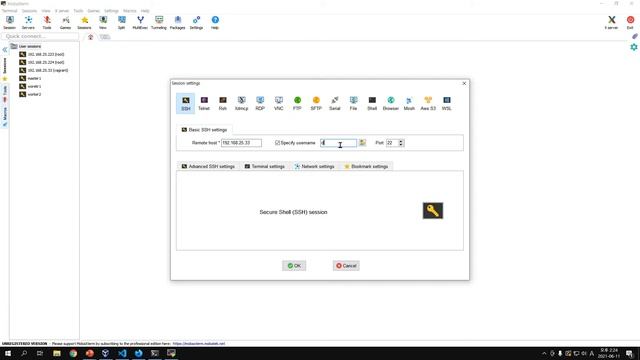Open the Settings toolbar icon
The image size is (640, 360).
(196, 22)
